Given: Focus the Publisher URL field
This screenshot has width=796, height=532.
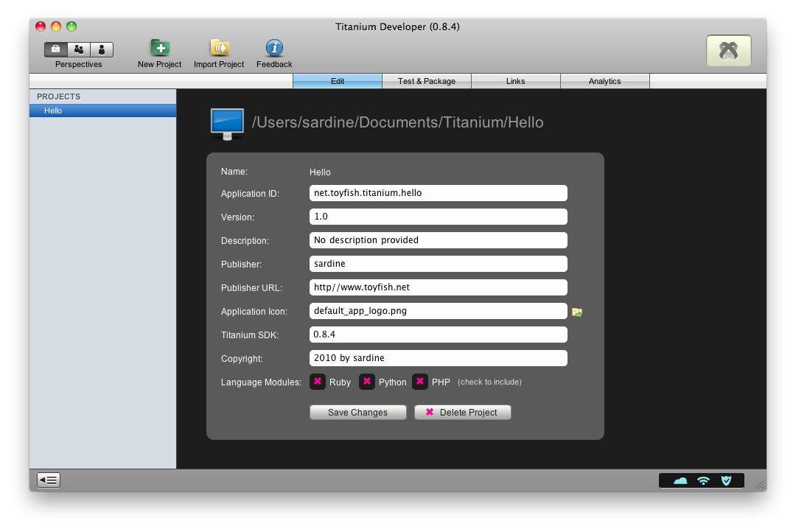Looking at the screenshot, I should (438, 287).
